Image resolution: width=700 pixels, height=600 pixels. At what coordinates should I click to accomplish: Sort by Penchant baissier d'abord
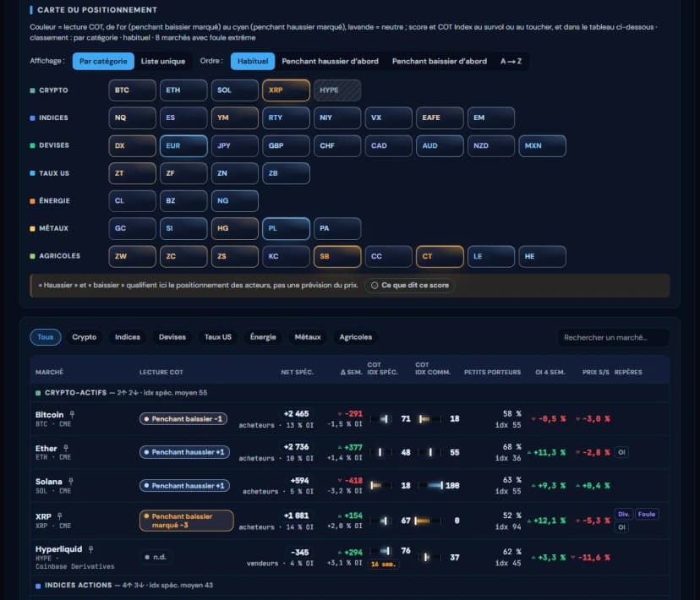point(440,61)
